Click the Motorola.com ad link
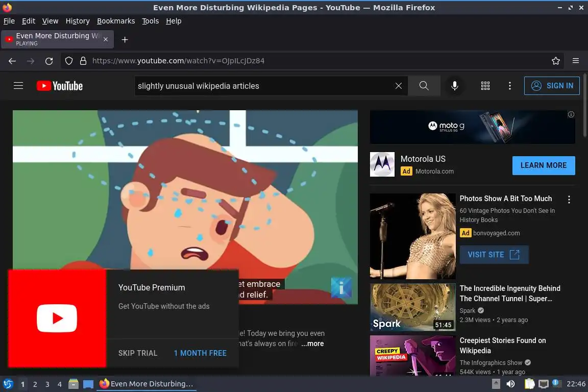This screenshot has height=392, width=588. 434,171
